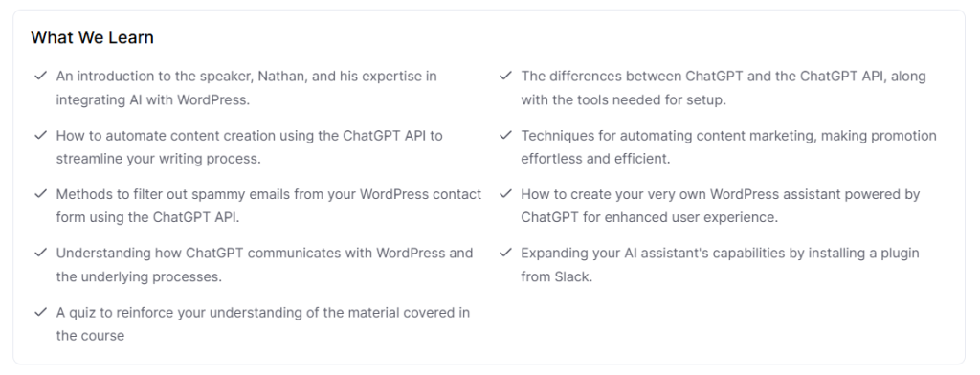
Task: Click the checkmark next to WordPress assistant item
Action: pyautogui.click(x=505, y=194)
